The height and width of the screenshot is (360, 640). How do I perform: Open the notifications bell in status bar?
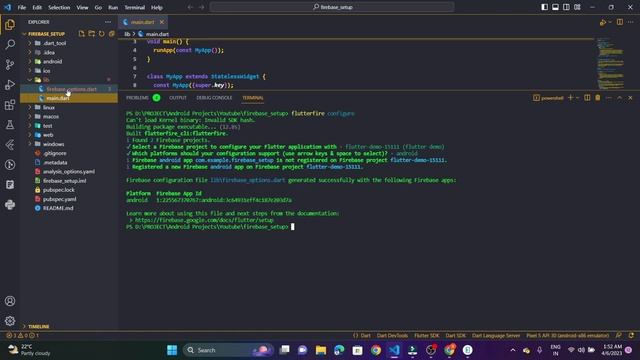tap(631, 336)
